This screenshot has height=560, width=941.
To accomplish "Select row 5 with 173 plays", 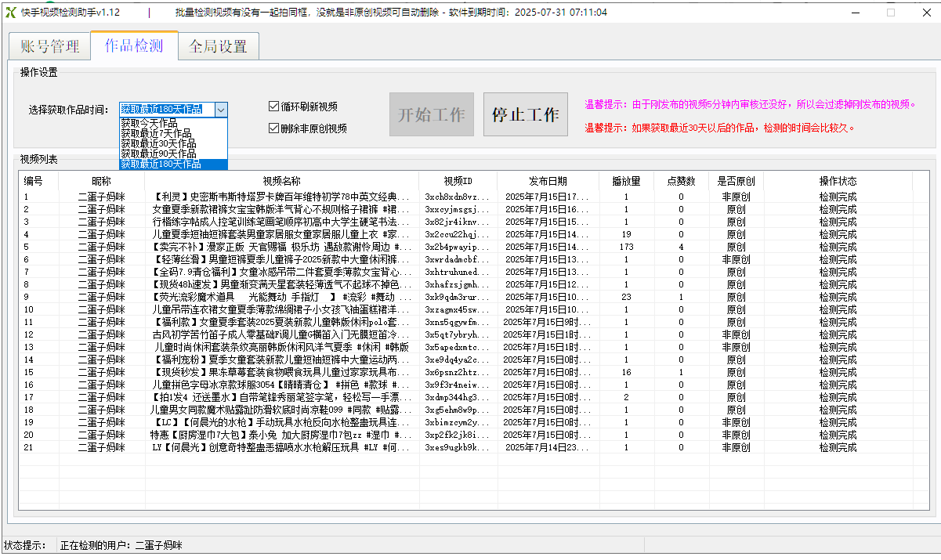I will [474, 247].
